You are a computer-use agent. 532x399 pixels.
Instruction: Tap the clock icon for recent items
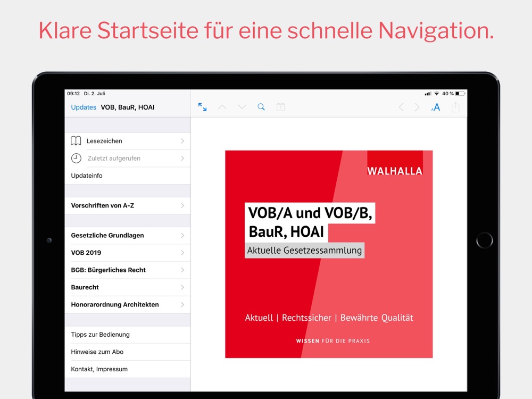coord(76,158)
